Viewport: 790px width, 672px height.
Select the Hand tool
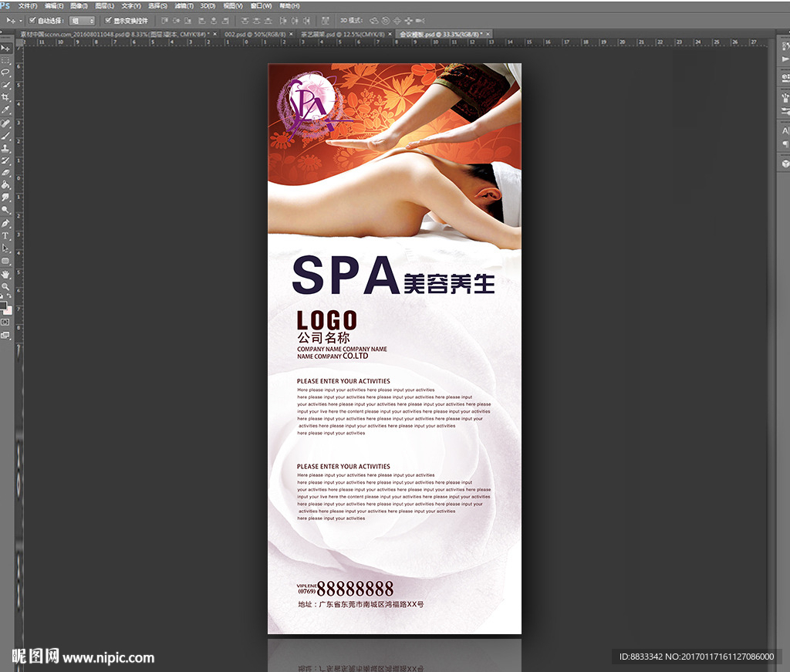(x=5, y=275)
